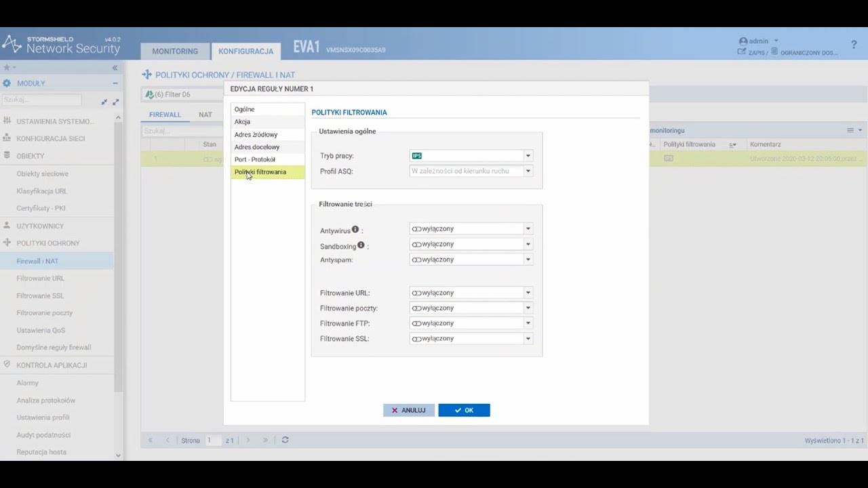868x488 pixels.
Task: Select Ogólne in the rule dialog
Action: click(x=268, y=109)
